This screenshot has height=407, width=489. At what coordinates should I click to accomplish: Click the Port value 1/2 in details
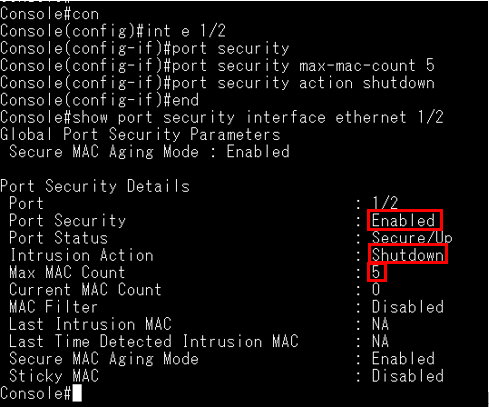tap(385, 203)
